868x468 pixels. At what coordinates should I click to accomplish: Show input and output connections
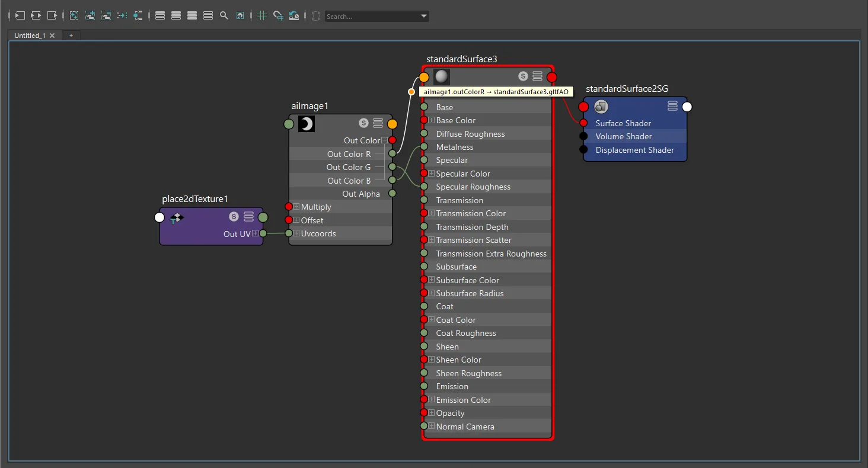click(x=36, y=16)
